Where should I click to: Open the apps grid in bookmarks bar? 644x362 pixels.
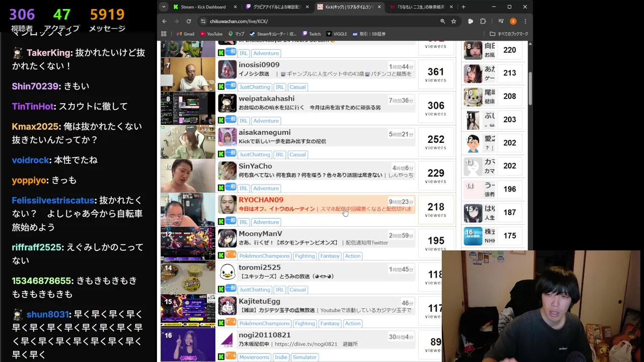pos(164,34)
